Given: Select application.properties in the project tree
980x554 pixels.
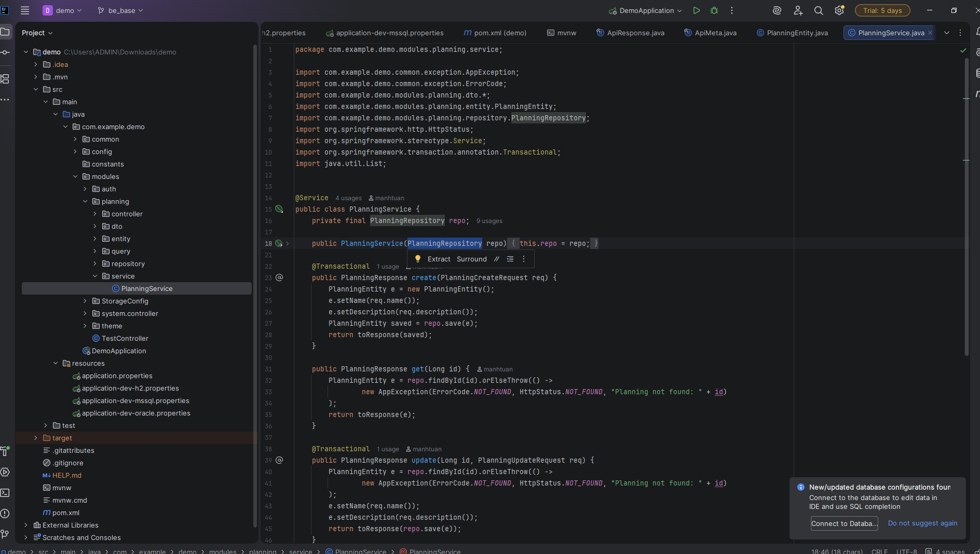Looking at the screenshot, I should tap(117, 376).
